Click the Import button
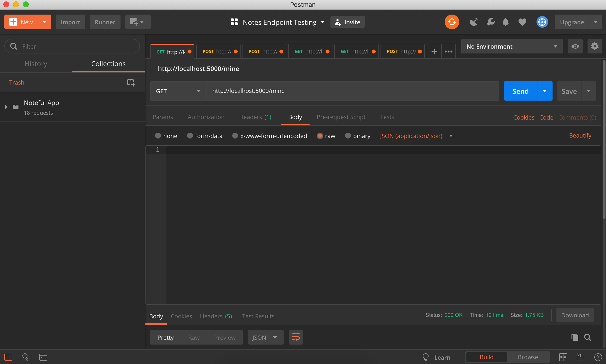The width and height of the screenshot is (606, 364). 70,22
